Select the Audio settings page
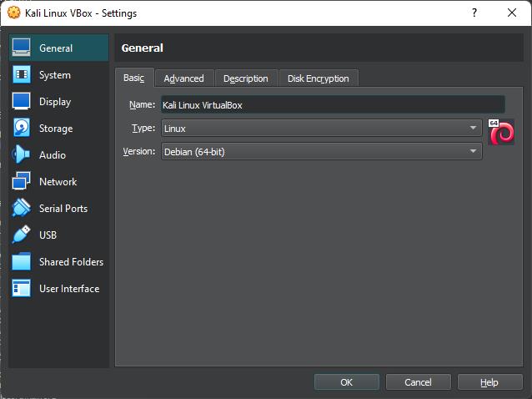 [58, 155]
